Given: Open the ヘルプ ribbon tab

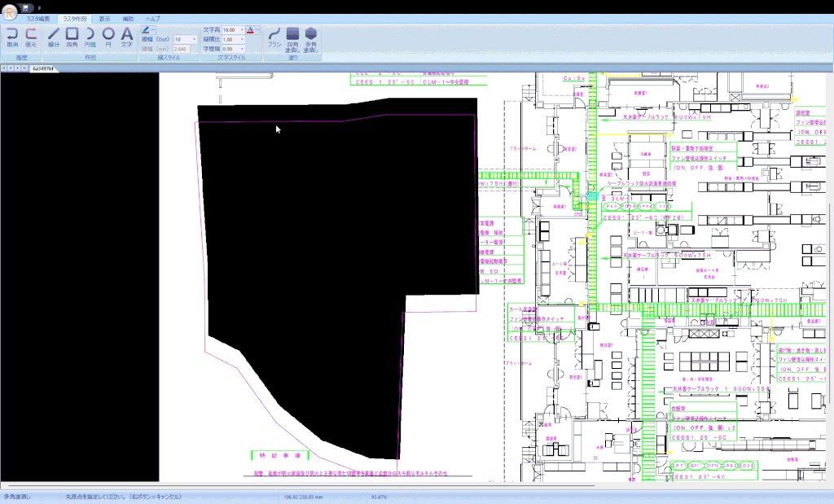Looking at the screenshot, I should [152, 19].
